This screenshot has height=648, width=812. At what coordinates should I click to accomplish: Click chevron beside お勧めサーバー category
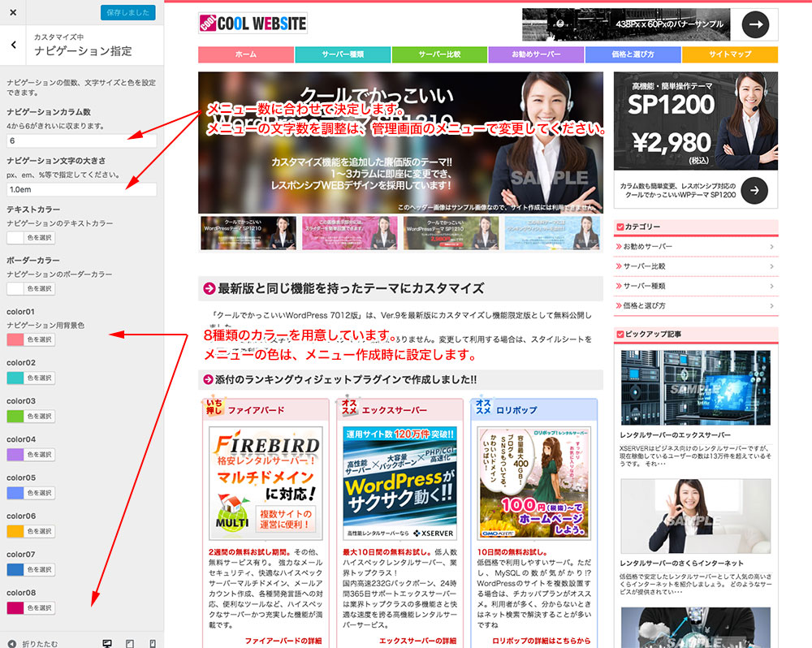pyautogui.click(x=771, y=247)
